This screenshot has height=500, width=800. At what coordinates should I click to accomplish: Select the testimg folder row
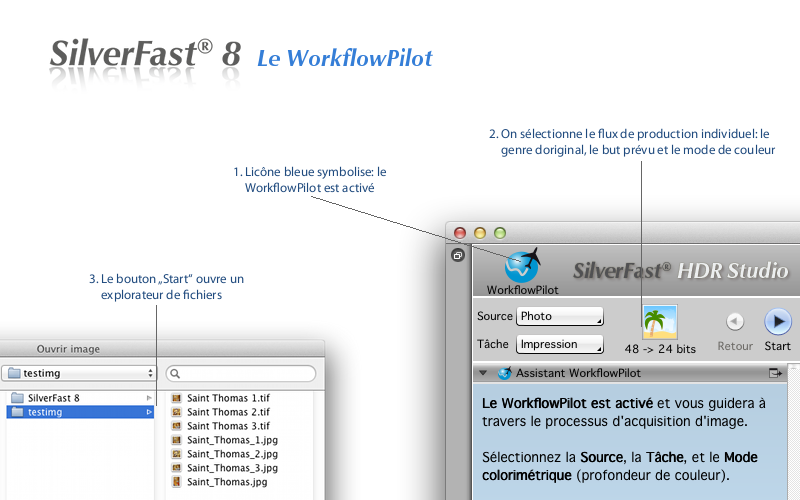click(x=80, y=412)
